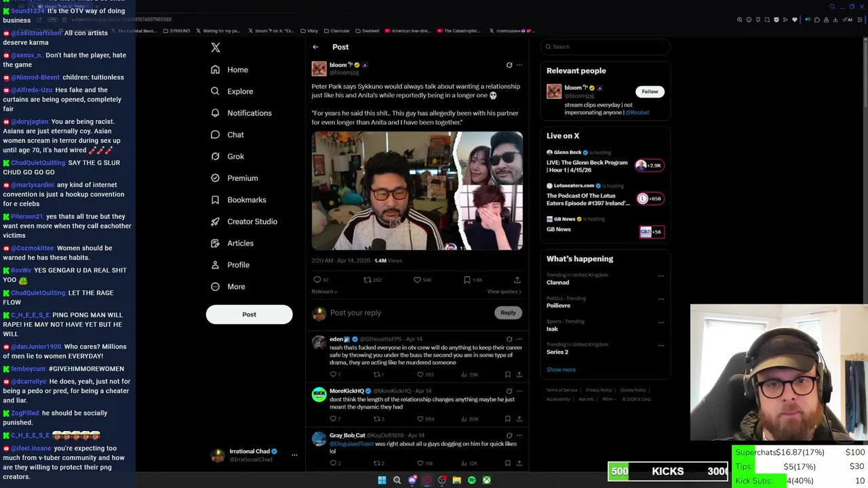Share the main post
The height and width of the screenshot is (488, 868).
[x=517, y=280]
